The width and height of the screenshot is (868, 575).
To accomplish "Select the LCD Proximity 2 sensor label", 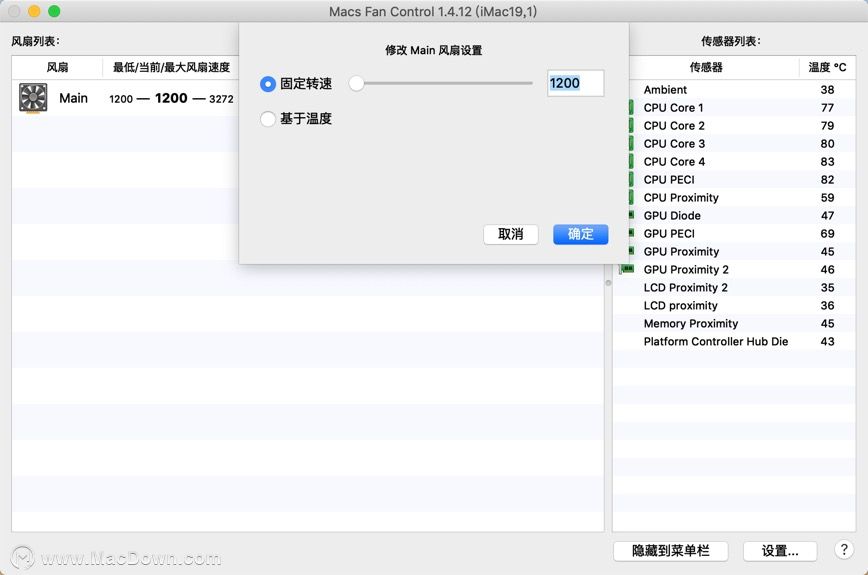I will pyautogui.click(x=685, y=287).
